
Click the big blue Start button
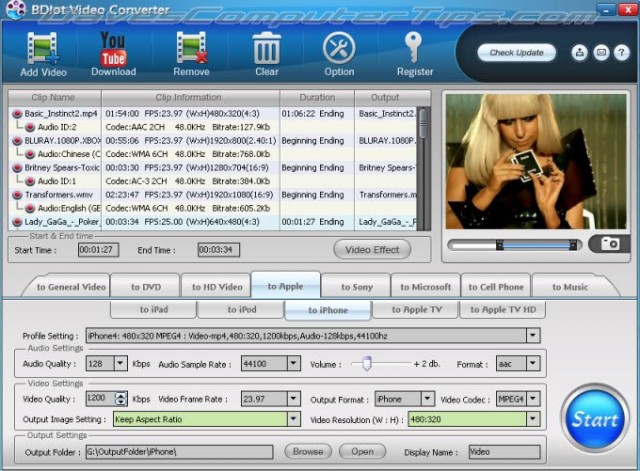click(595, 419)
